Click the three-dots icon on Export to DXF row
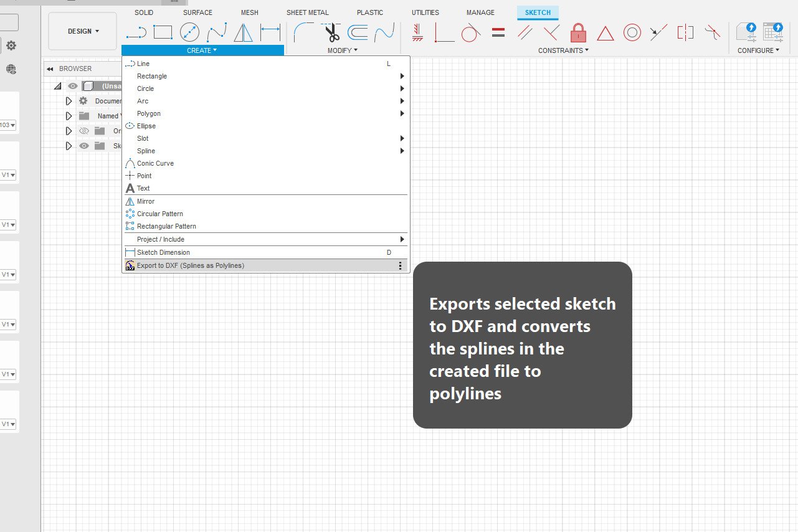Screen dimensions: 798x532 click(x=400, y=265)
